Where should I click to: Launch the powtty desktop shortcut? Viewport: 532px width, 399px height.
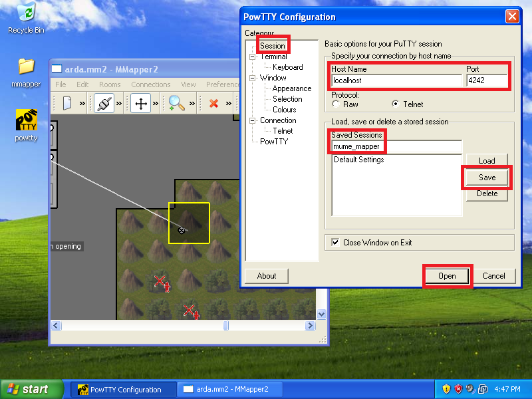(26, 125)
